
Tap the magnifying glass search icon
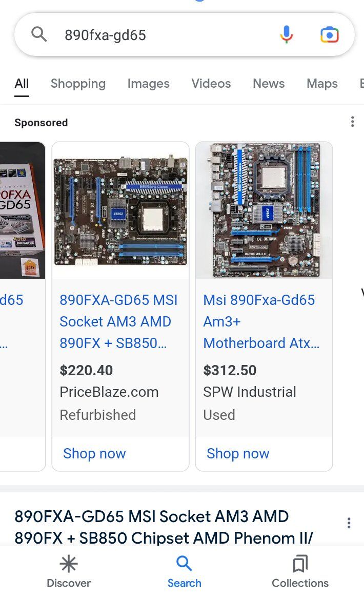click(39, 34)
